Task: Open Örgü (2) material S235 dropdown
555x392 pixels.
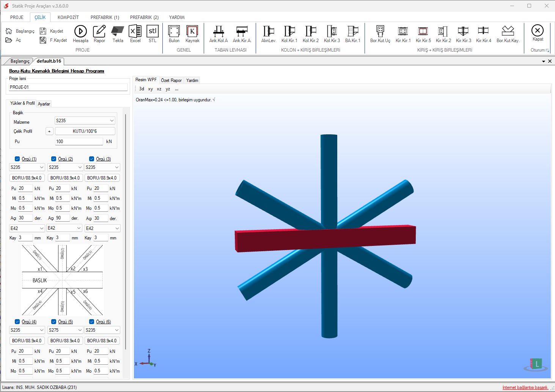Action: coord(65,167)
